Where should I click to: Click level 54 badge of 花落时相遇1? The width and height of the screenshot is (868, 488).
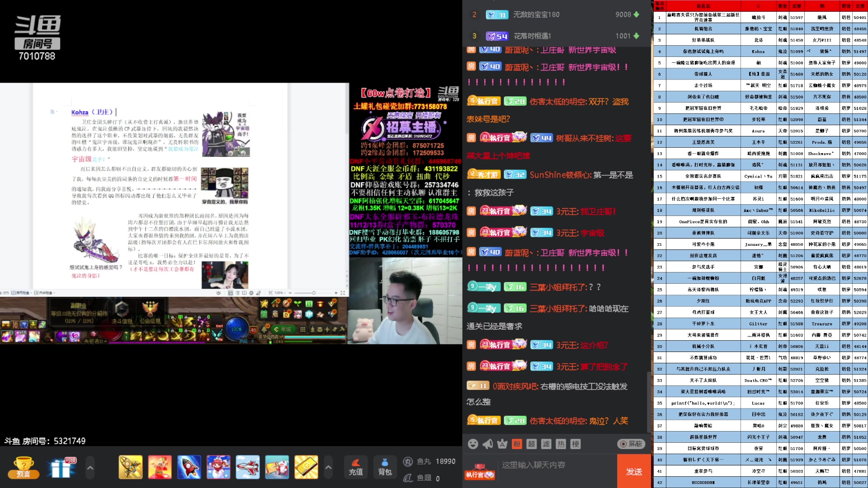[x=497, y=36]
